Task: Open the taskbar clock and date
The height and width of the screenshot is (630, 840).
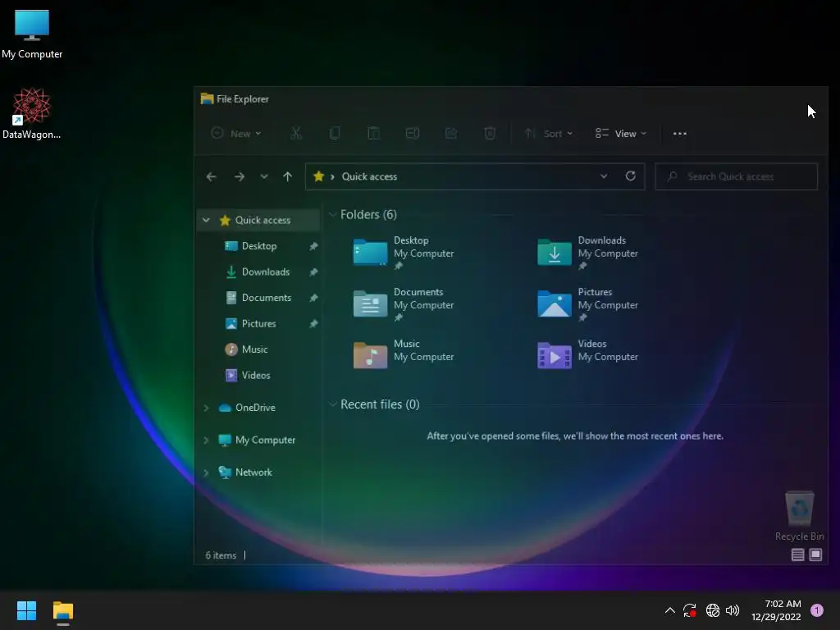Action: pos(776,610)
